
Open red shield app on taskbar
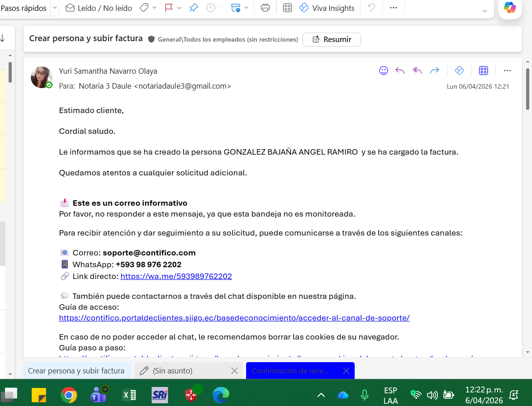(191, 395)
